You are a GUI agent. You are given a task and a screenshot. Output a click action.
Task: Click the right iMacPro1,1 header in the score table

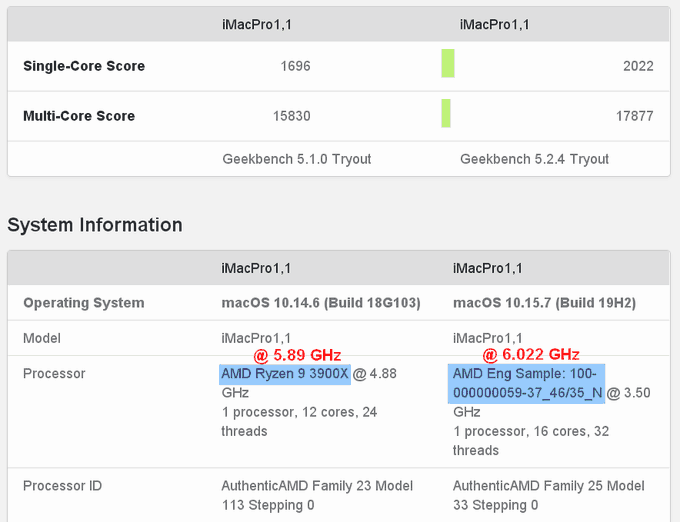pos(494,25)
